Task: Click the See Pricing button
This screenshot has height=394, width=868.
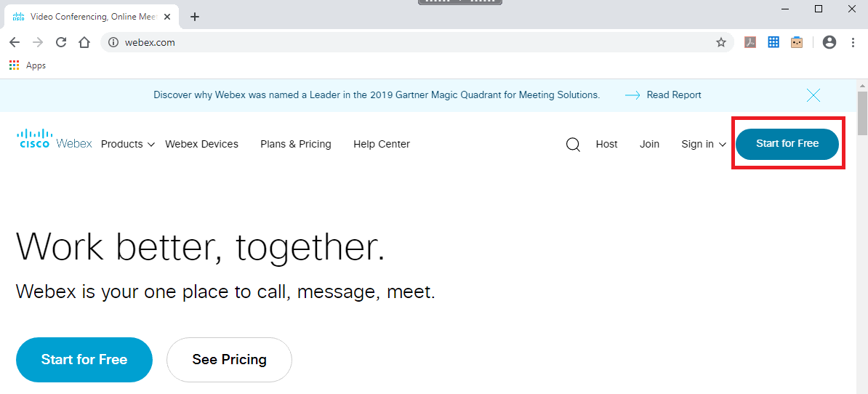Action: [229, 360]
